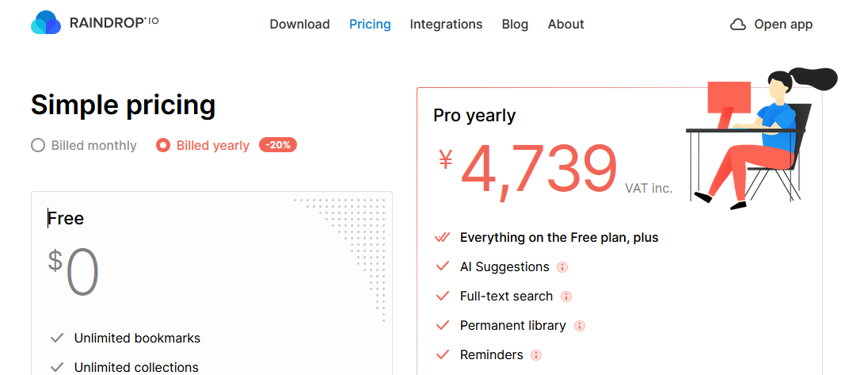Click the cloud icon beside Open app
Viewport: 868px width, 375px height.
tap(738, 25)
